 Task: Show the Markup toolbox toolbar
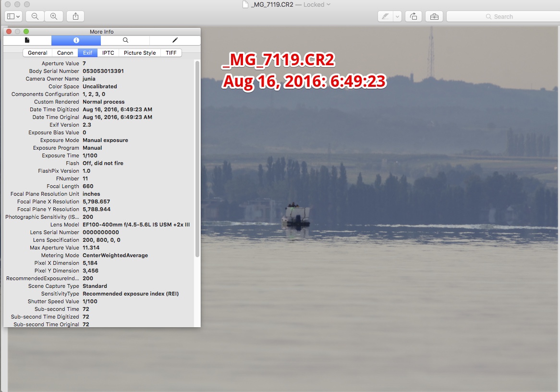tap(434, 16)
